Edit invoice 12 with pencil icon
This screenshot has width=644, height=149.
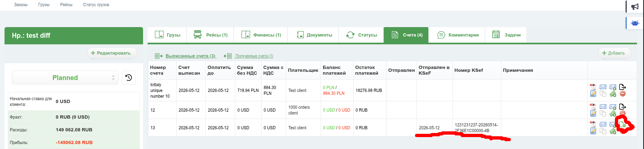pos(593,113)
